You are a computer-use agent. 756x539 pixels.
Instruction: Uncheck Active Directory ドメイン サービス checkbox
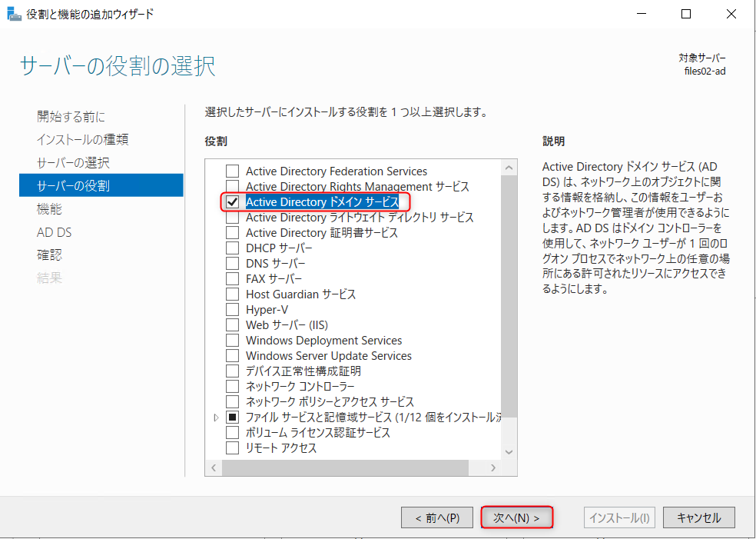tap(232, 202)
